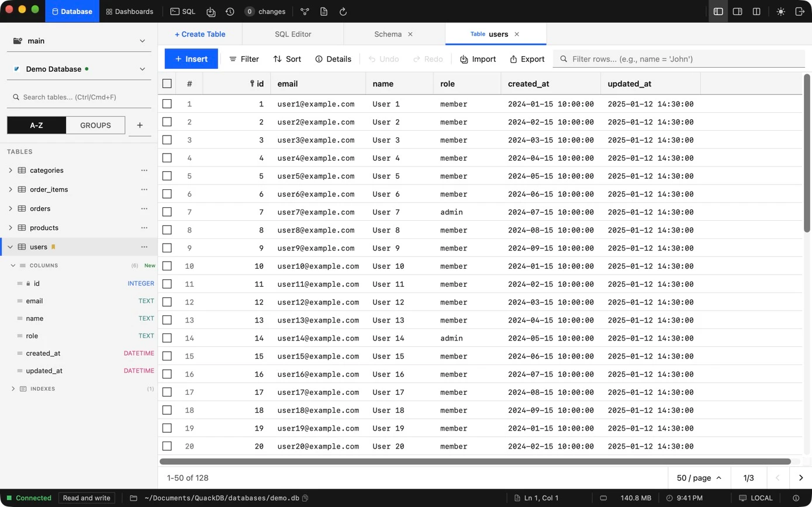Click the Filter rows input field
The height and width of the screenshot is (507, 812).
point(679,59)
